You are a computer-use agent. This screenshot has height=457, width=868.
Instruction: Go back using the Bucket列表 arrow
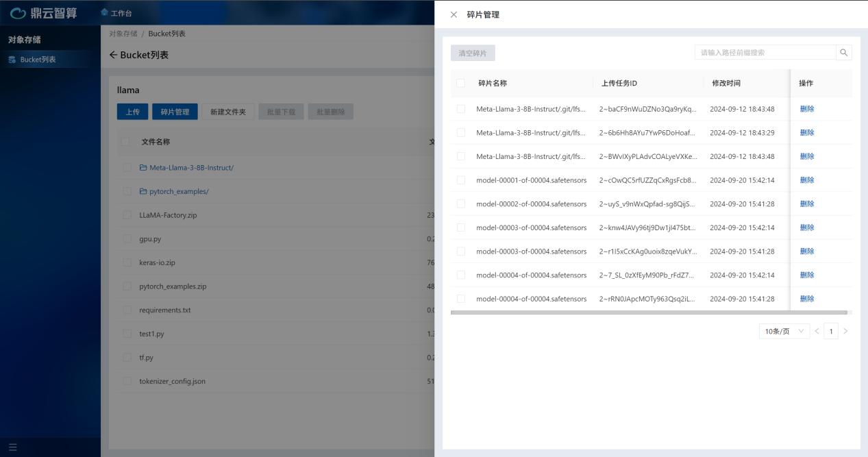(114, 55)
